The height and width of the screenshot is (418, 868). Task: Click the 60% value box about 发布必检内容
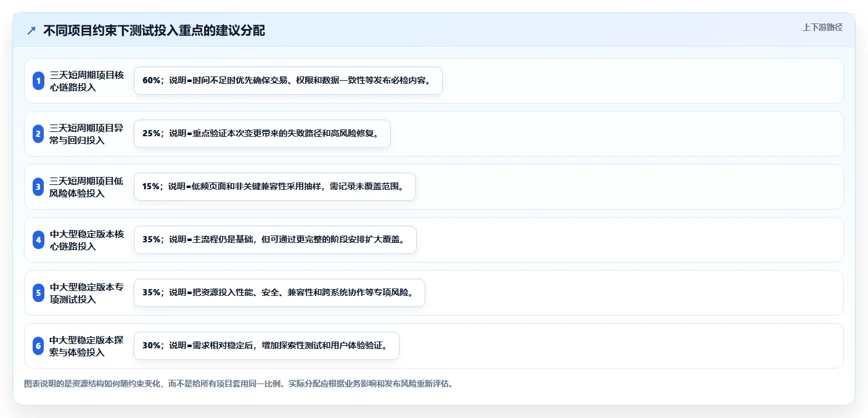(288, 81)
